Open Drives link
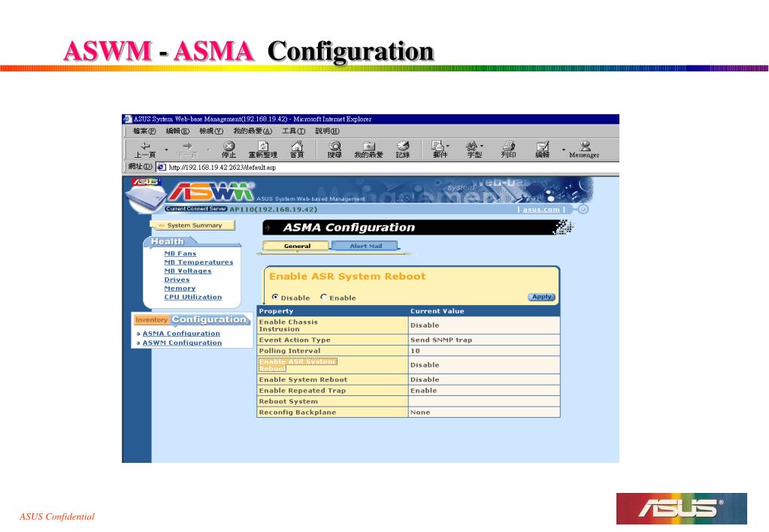This screenshot has width=769, height=532. coord(177,280)
